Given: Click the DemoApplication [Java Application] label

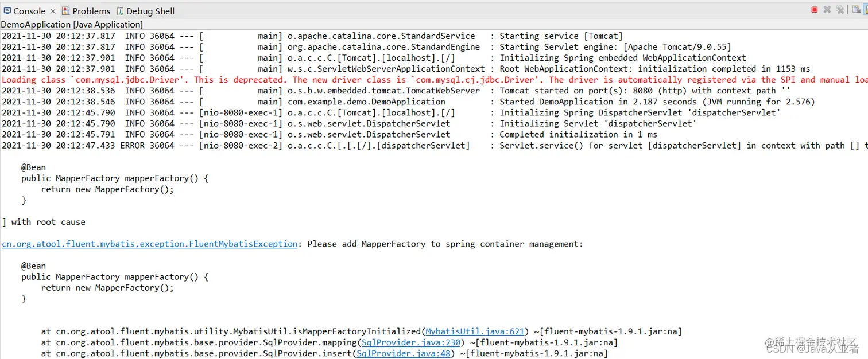Looking at the screenshot, I should [72, 24].
